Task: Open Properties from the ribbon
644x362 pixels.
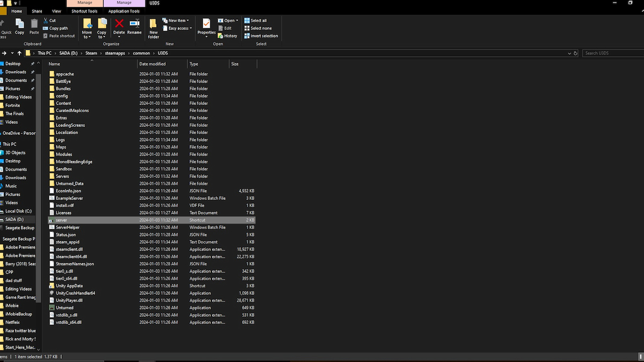Action: (206, 26)
